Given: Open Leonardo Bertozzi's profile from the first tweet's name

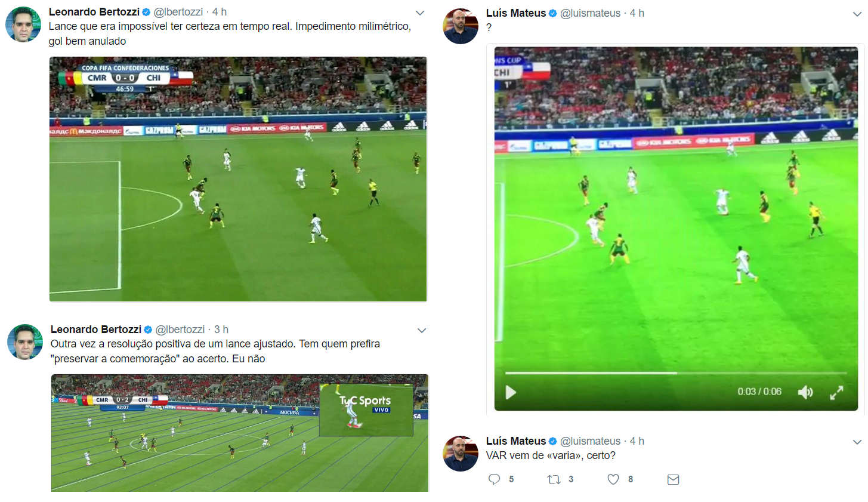Looking at the screenshot, I should (94, 12).
